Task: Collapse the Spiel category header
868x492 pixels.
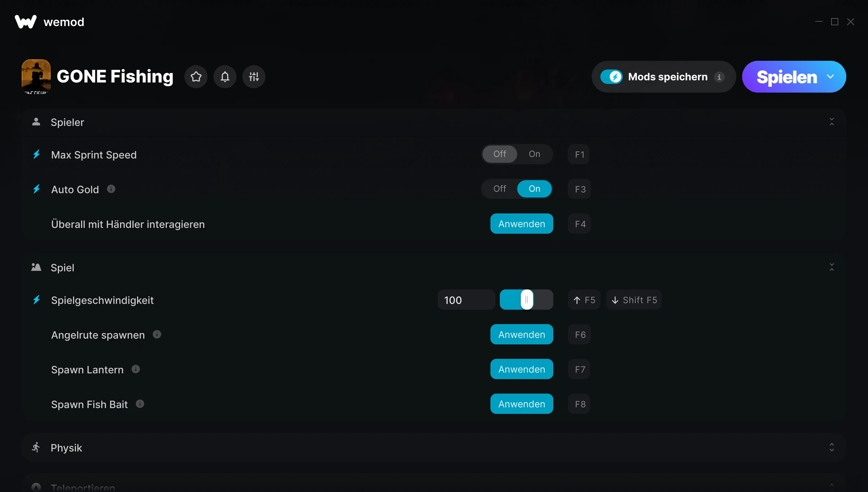Action: pos(831,267)
